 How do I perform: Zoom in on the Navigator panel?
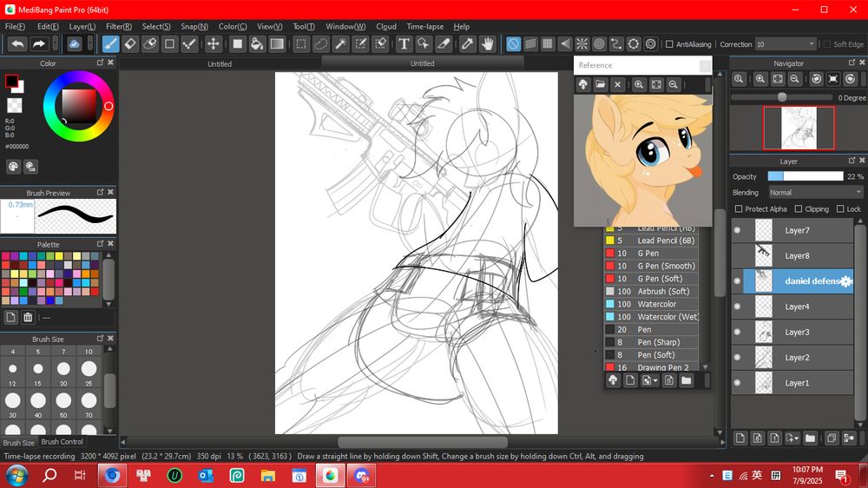click(760, 79)
